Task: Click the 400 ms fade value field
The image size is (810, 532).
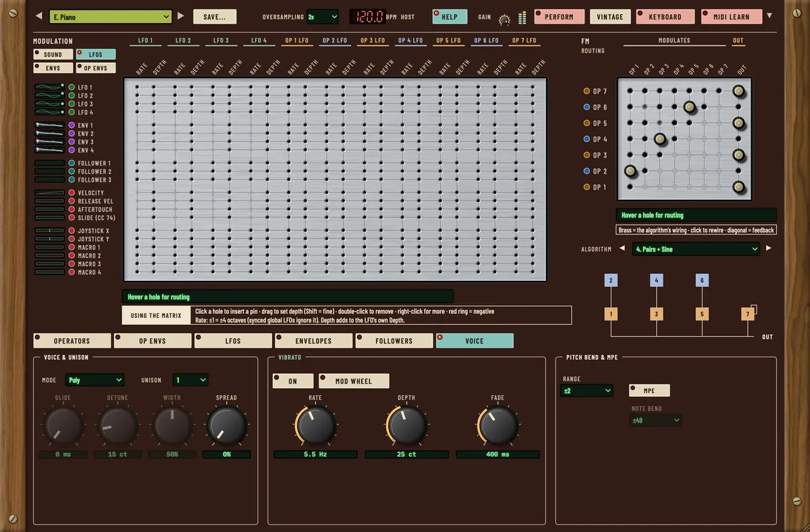Action: pyautogui.click(x=497, y=455)
